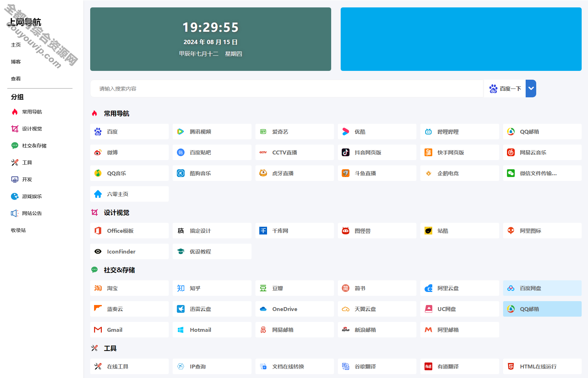Click the 抖音网页版 music note icon
Image resolution: width=588 pixels, height=378 pixels.
pos(346,152)
